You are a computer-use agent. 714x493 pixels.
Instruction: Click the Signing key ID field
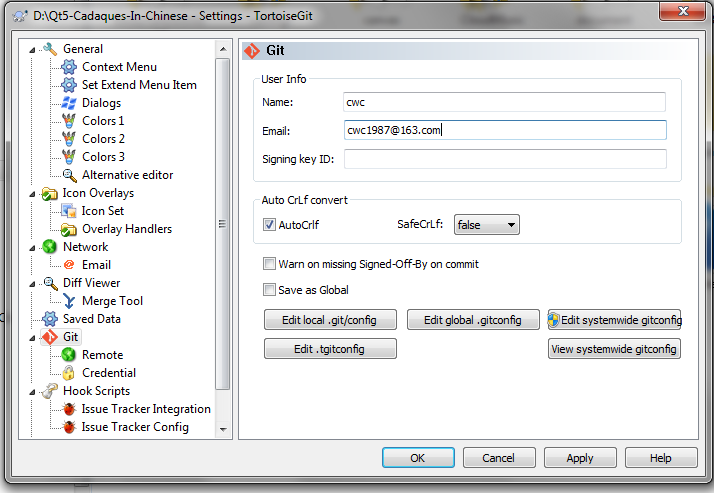[x=505, y=159]
